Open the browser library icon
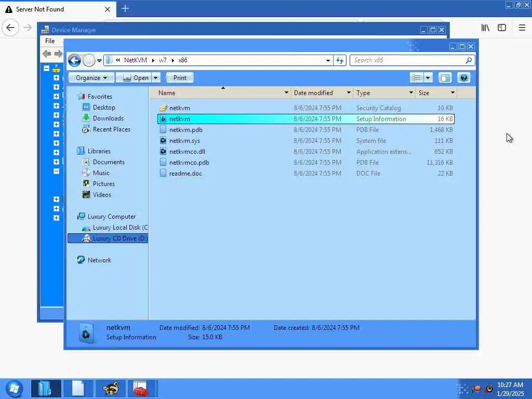This screenshot has height=399, width=532. point(485,28)
